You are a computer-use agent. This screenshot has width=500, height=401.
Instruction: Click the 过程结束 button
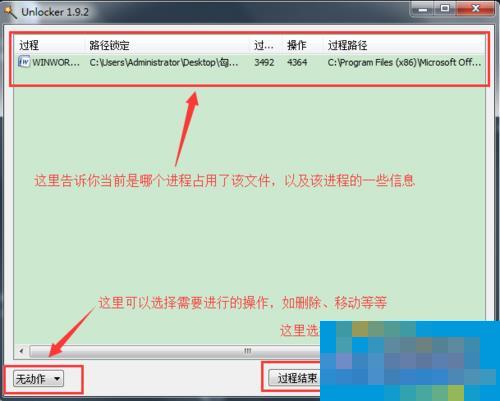294,378
